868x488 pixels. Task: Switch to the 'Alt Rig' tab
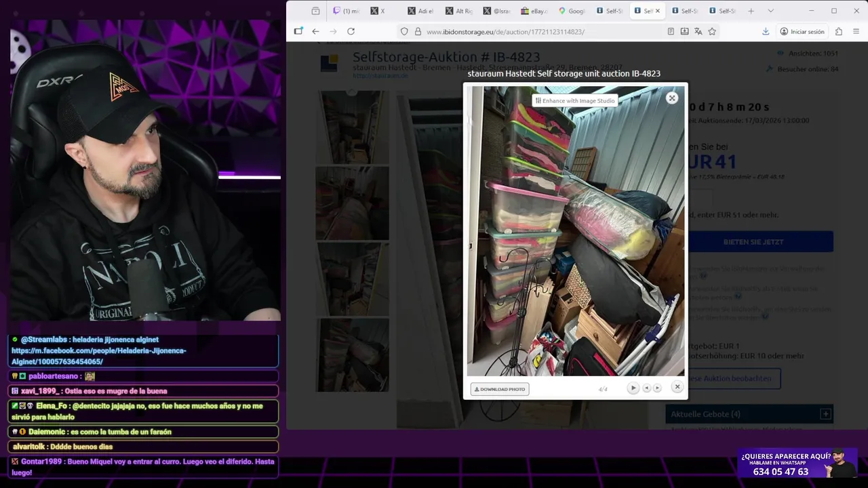coord(459,11)
